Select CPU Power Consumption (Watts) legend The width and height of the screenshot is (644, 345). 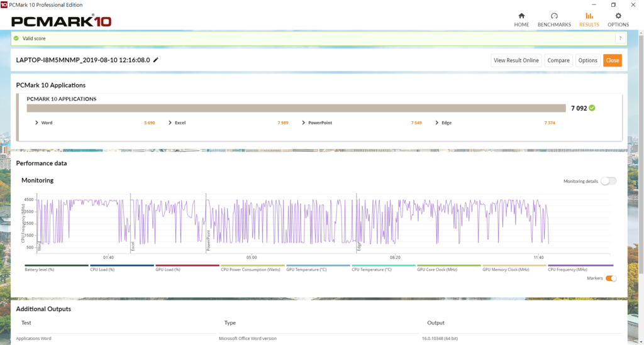coord(252,268)
